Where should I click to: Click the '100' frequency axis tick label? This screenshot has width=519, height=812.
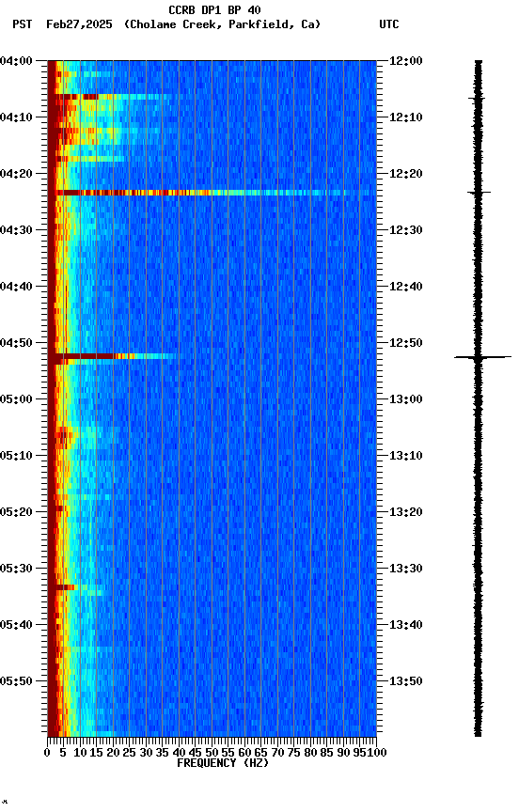point(377,753)
